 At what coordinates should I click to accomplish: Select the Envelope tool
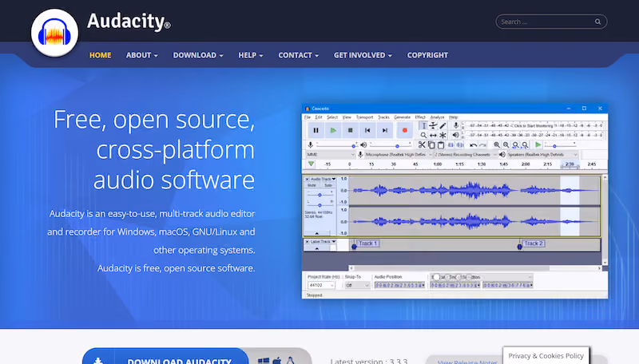[x=433, y=126]
